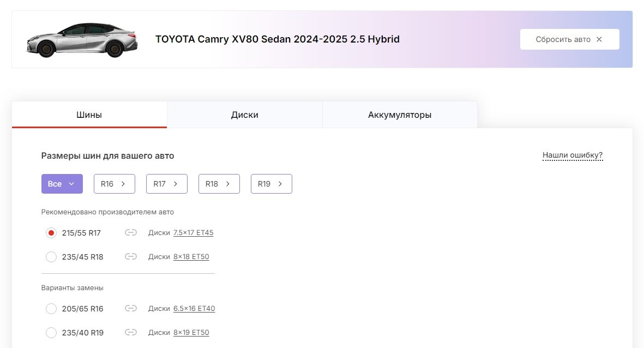Switch to the Шины tab
The width and height of the screenshot is (644, 348).
coord(89,115)
